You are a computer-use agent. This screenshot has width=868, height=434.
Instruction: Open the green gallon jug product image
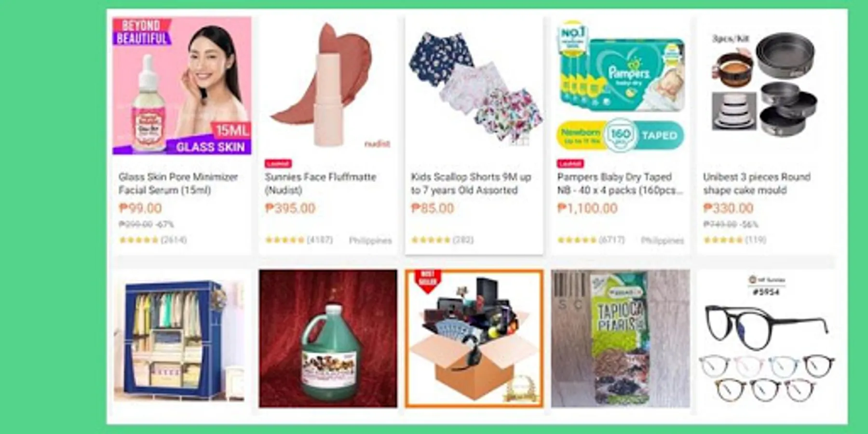click(328, 339)
